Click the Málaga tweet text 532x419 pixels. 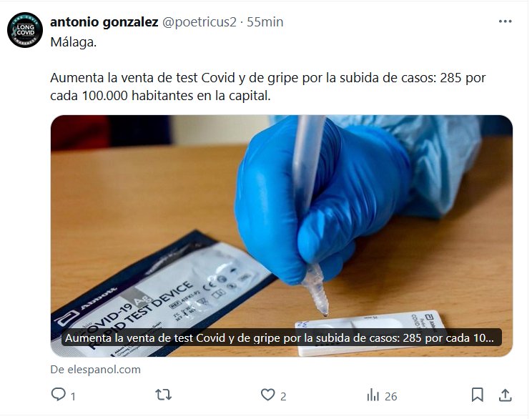73,42
